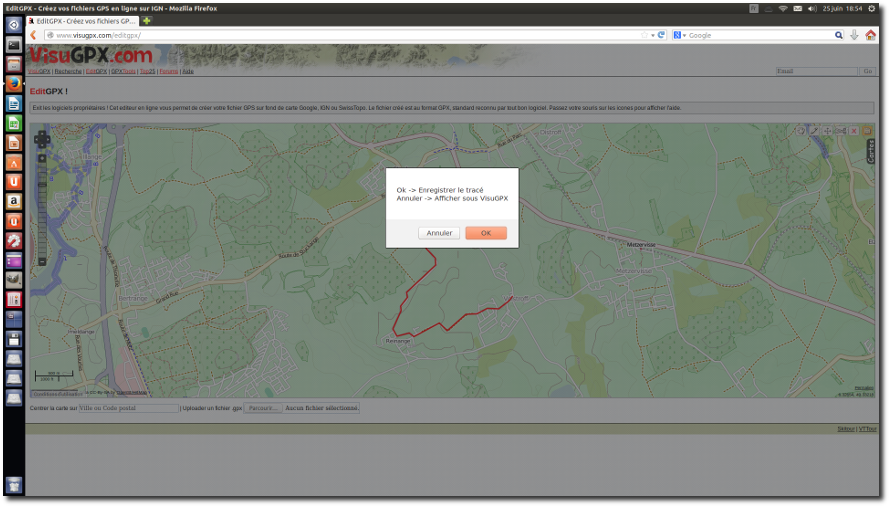
Task: Open the Recherche navigation link
Action: coord(68,72)
